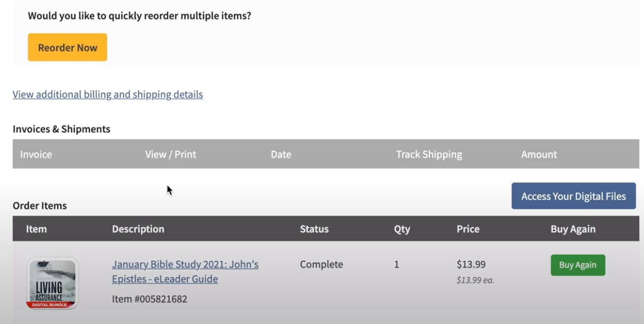Click the Date column header
644x324 pixels.
coord(281,154)
